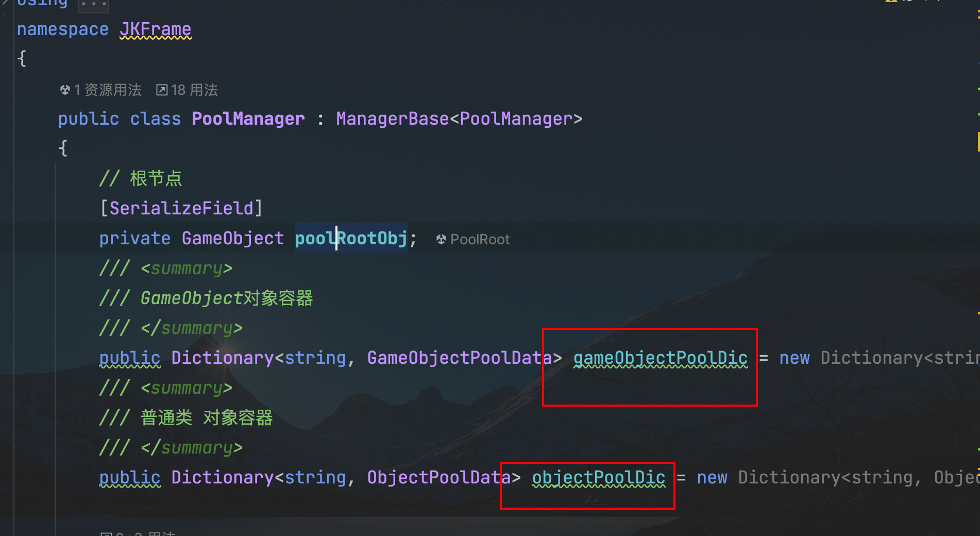Toggle the fold arrow beside the using line

click(5, 3)
